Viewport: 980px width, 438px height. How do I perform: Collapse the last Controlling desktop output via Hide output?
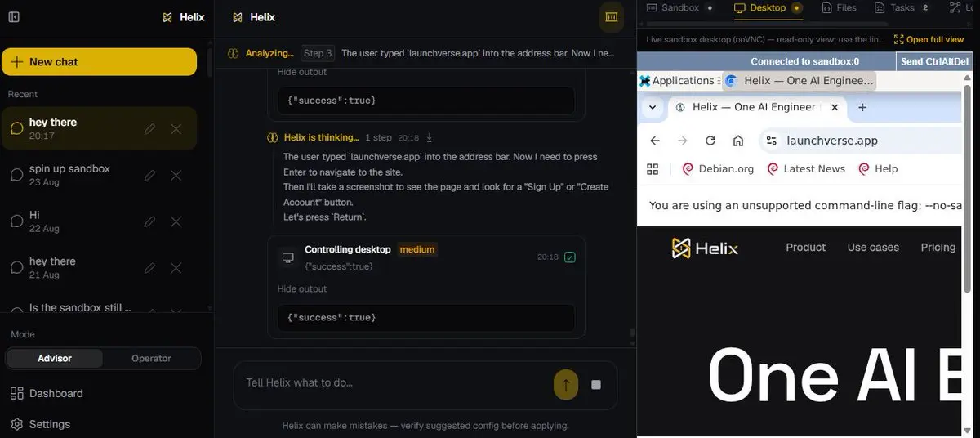[301, 288]
